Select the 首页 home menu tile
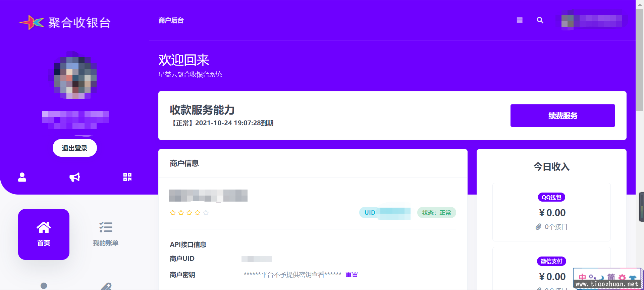This screenshot has height=290, width=644. (x=44, y=234)
